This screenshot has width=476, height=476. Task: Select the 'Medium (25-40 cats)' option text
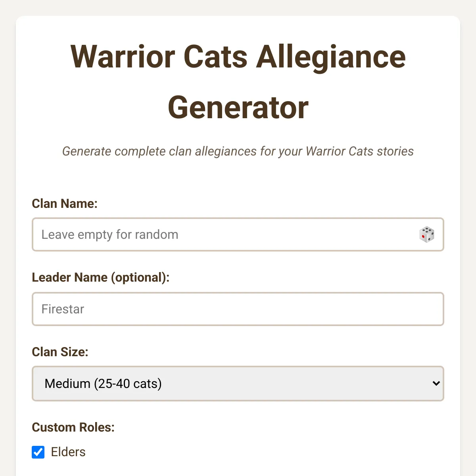103,384
